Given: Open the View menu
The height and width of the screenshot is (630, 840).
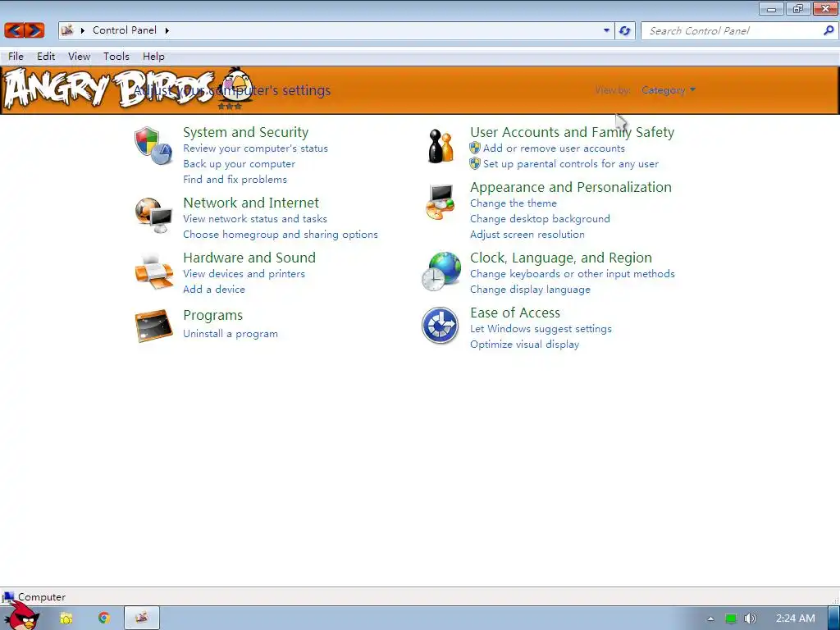Looking at the screenshot, I should 80,57.
